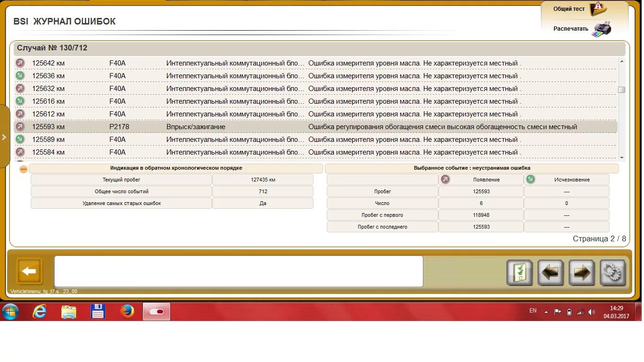
Task: Click the Распечатать label
Action: pyautogui.click(x=570, y=29)
